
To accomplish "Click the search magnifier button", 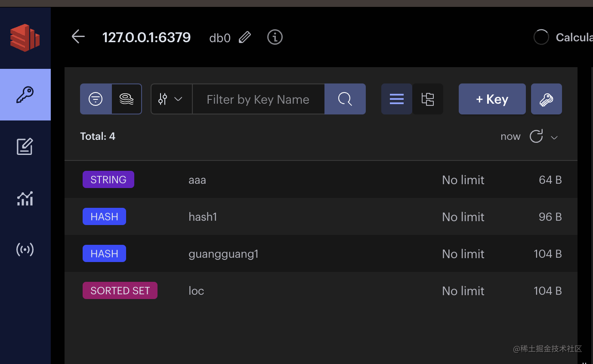I will click(x=345, y=99).
